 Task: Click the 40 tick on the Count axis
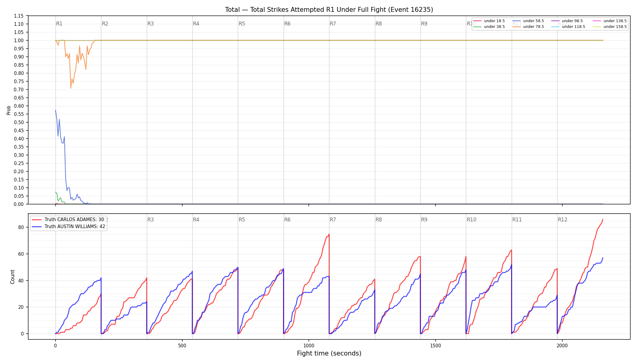coord(21,281)
